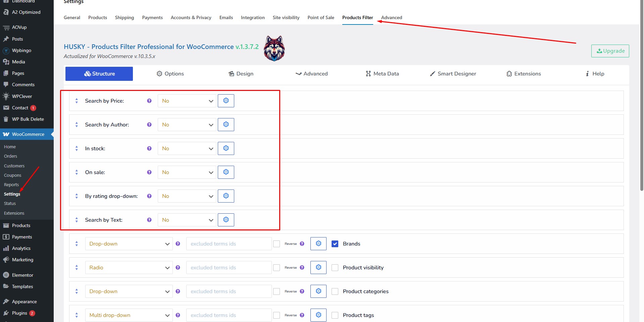Image resolution: width=644 pixels, height=322 pixels.
Task: Open Multi drop-down selector for Product tags
Action: tap(129, 315)
